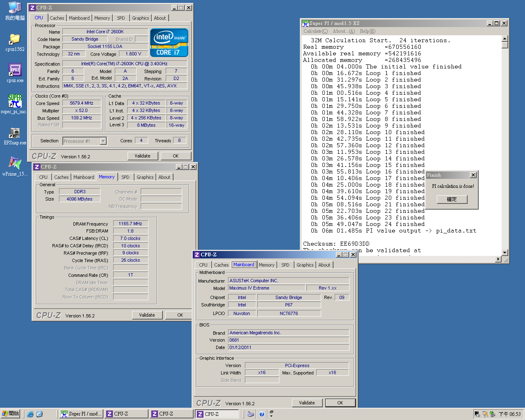The image size is (525, 420).
Task: Switch to Super PI taskbar button
Action: 81,414
